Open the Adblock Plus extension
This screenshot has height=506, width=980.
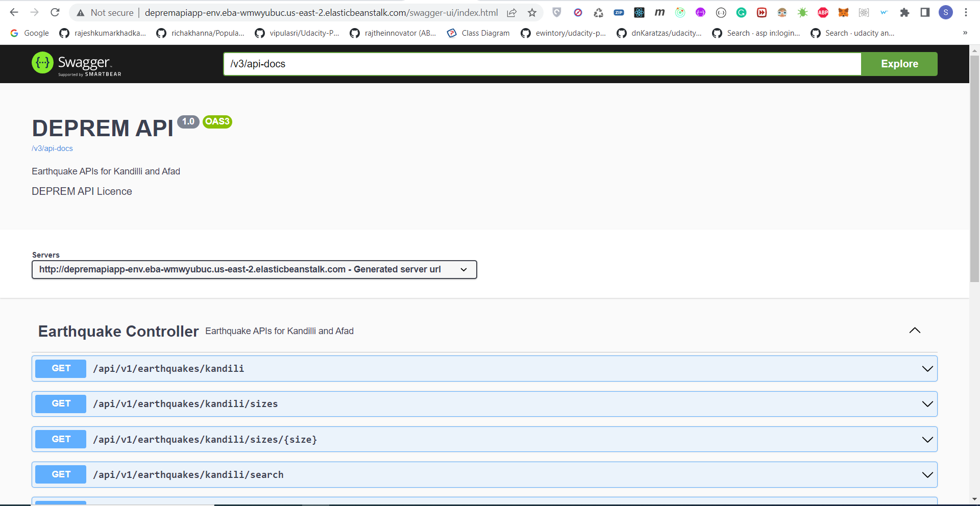[x=823, y=12]
